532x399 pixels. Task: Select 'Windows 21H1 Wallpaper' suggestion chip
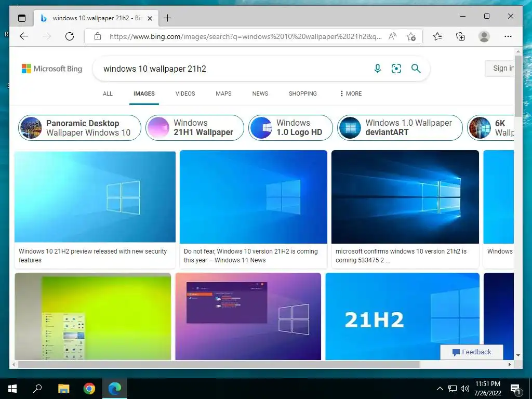[195, 128]
